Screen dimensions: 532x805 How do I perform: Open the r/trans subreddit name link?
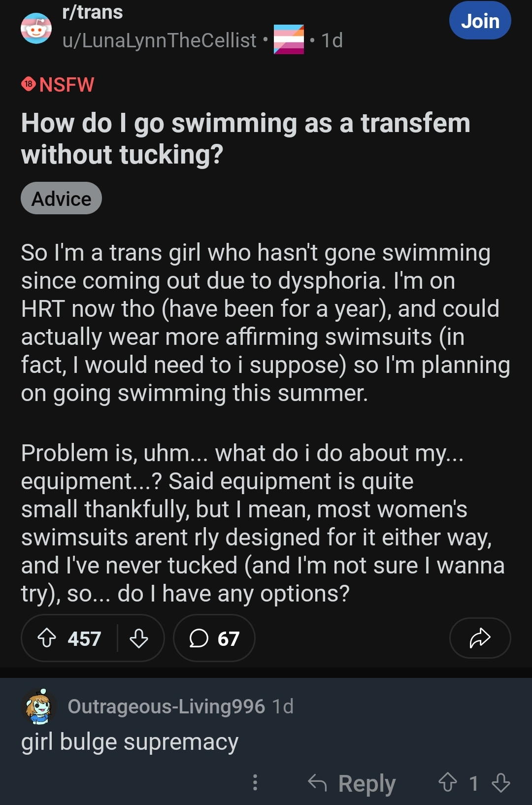93,12
